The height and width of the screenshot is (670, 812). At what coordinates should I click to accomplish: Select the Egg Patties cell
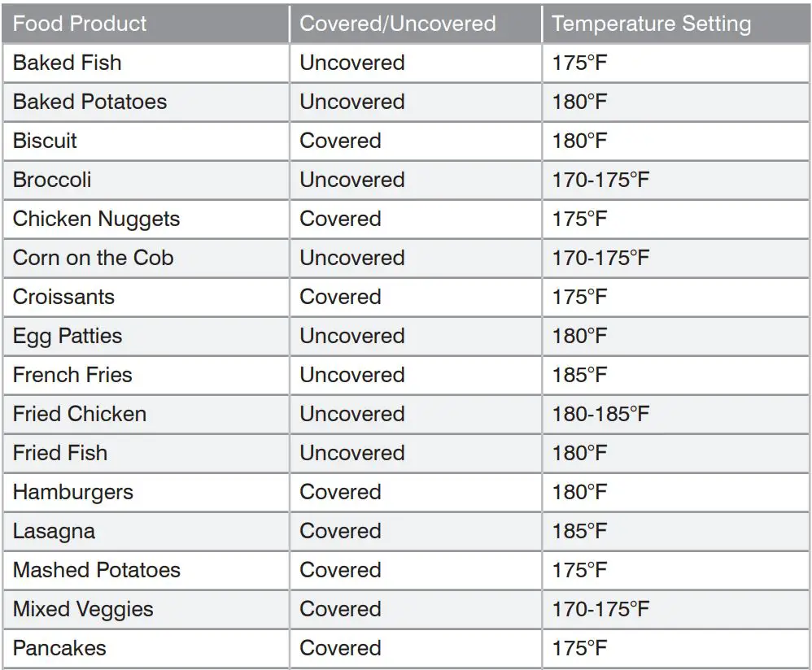(68, 336)
